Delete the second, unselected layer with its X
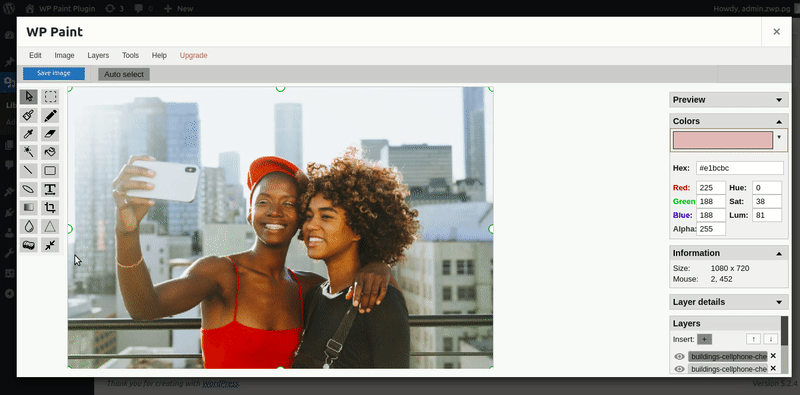The width and height of the screenshot is (800, 395). (x=773, y=368)
